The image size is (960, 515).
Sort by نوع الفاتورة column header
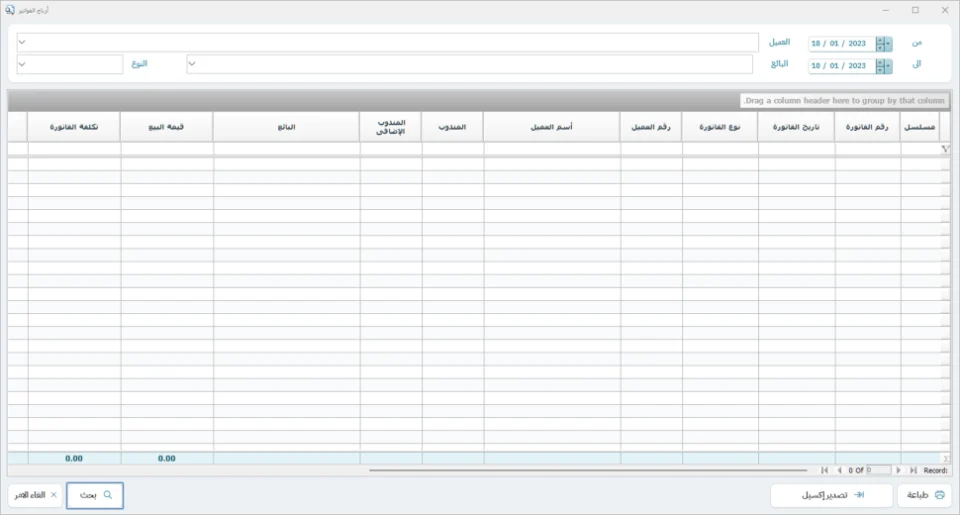pos(719,127)
